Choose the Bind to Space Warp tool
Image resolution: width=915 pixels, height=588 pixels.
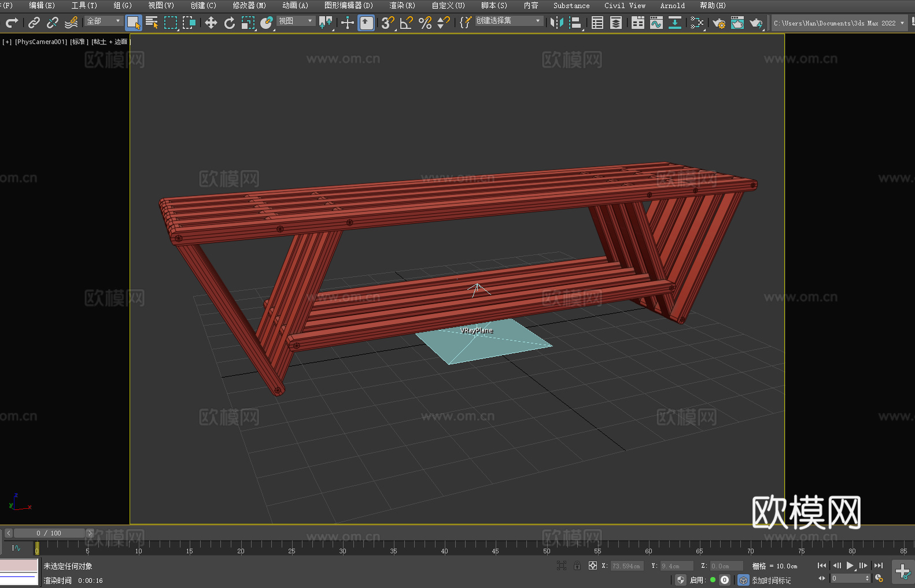(x=71, y=23)
